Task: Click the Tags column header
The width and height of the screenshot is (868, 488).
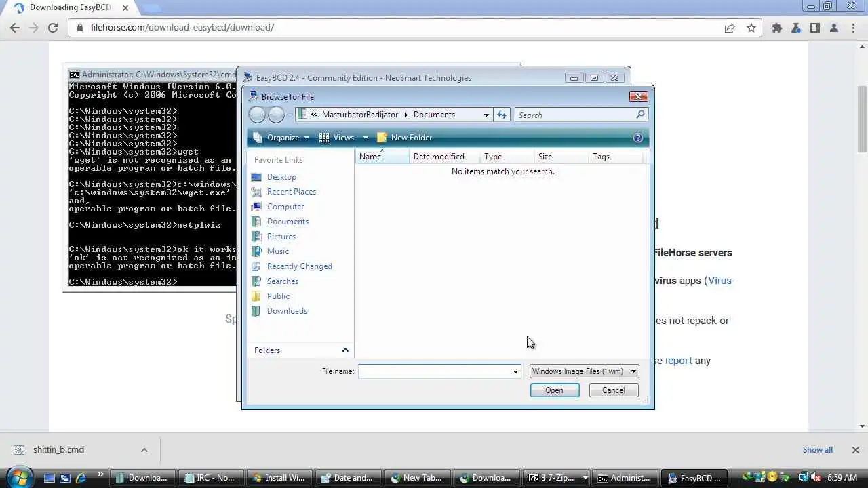Action: [x=616, y=157]
